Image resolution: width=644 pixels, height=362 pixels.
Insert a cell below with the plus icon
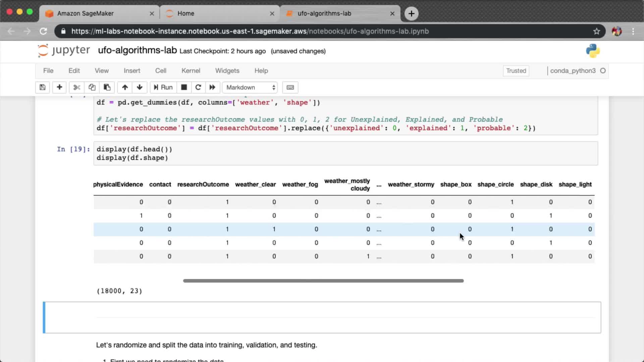point(59,87)
